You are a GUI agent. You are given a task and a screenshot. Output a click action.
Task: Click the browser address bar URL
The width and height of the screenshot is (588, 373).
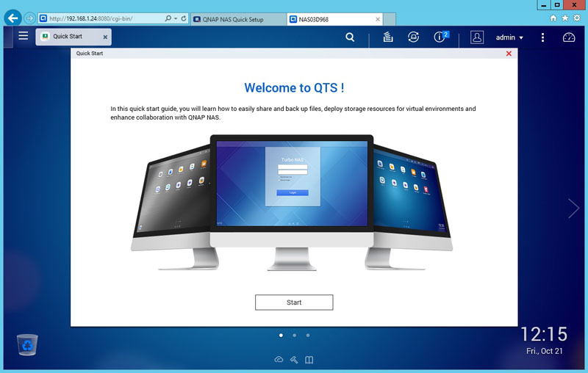click(x=90, y=18)
